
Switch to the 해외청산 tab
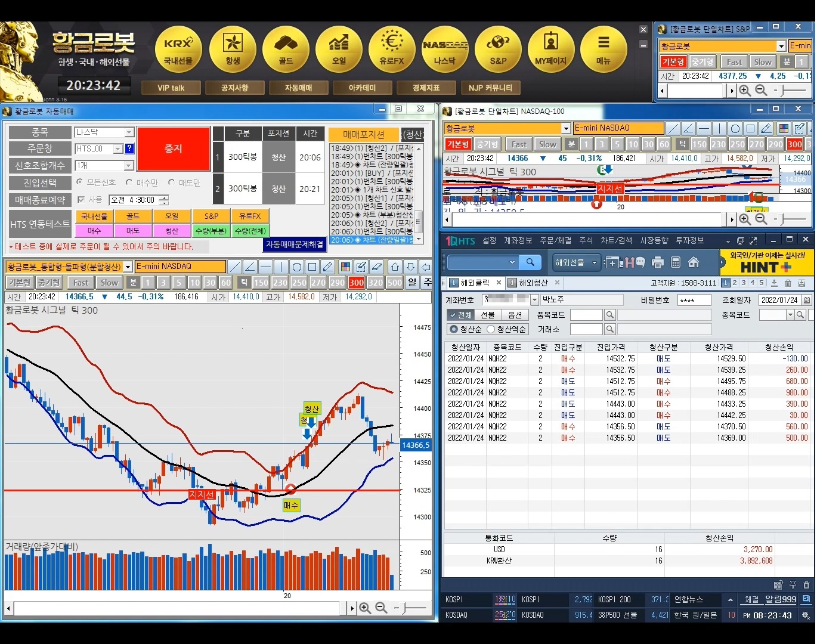point(533,283)
